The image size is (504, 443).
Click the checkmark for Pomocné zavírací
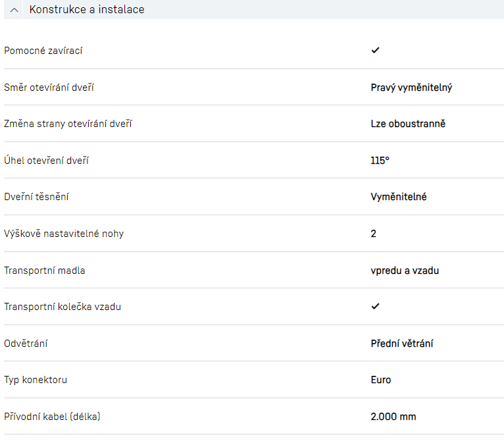coord(375,50)
